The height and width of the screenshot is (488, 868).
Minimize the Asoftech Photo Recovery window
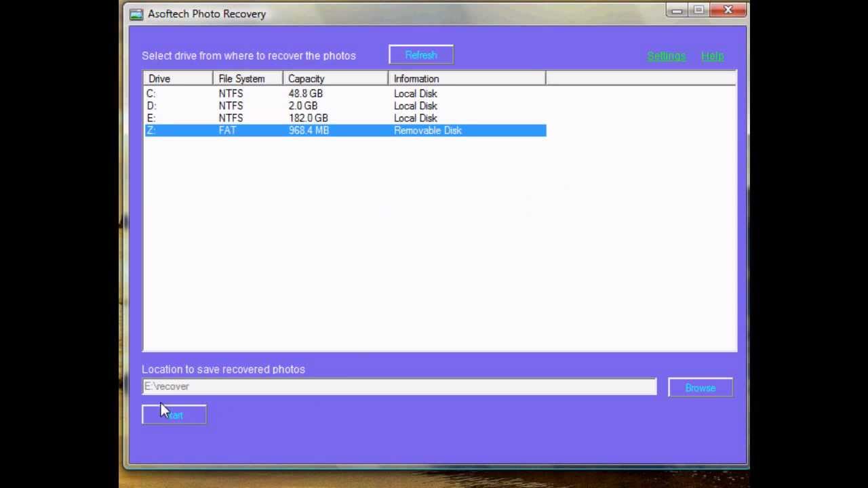677,11
